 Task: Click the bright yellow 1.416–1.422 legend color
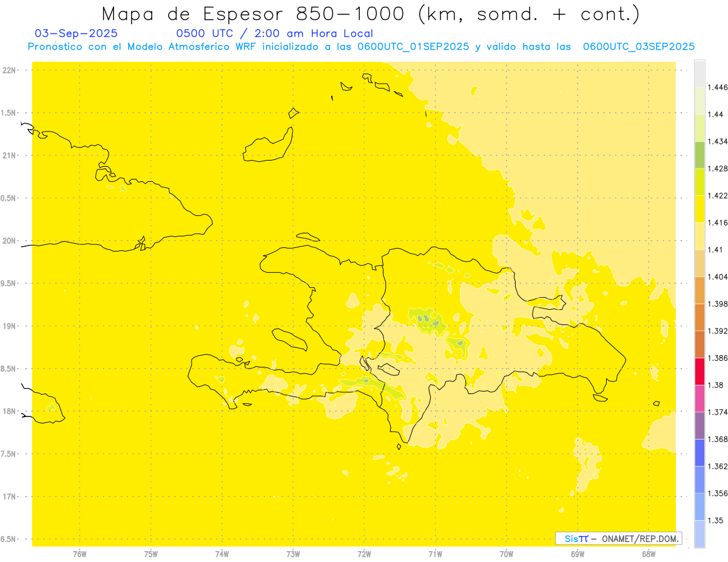[x=700, y=209]
